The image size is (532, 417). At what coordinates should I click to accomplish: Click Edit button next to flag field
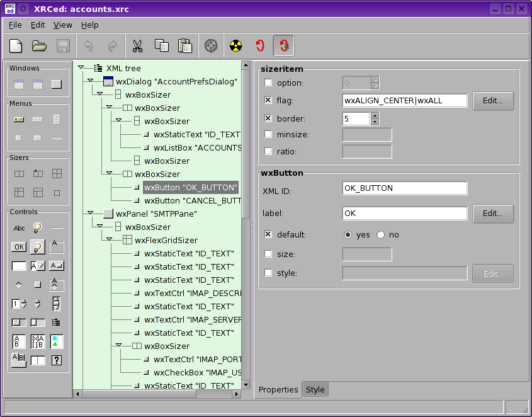pos(492,101)
